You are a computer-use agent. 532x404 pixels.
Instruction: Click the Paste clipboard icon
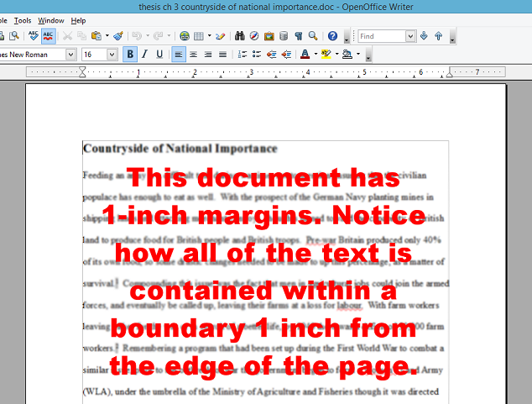(96, 35)
